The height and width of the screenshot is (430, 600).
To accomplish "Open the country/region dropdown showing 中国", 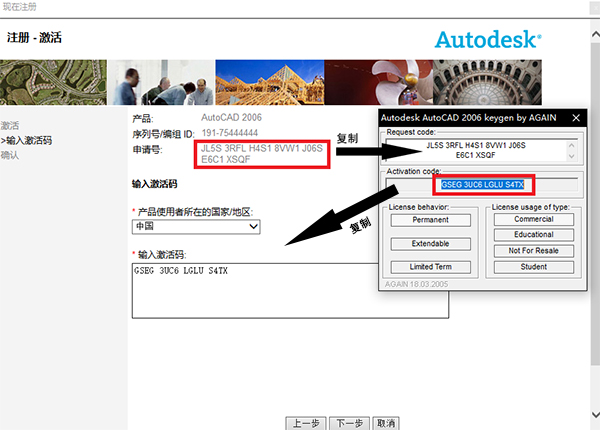I will click(196, 226).
